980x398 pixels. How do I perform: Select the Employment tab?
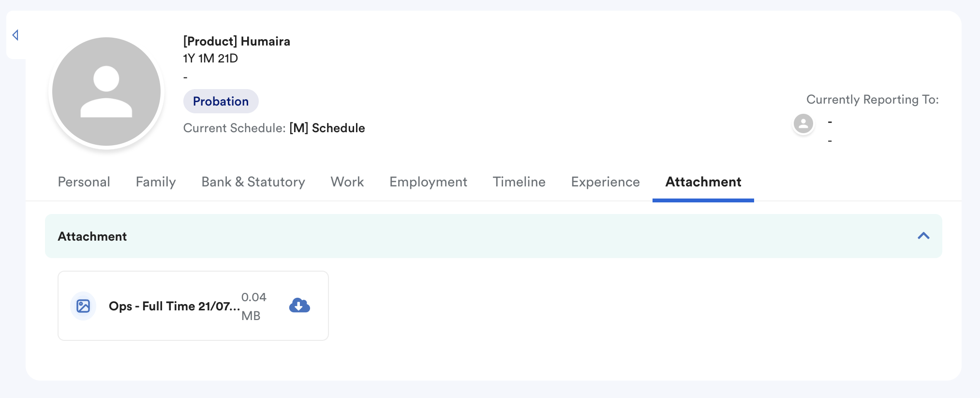429,182
